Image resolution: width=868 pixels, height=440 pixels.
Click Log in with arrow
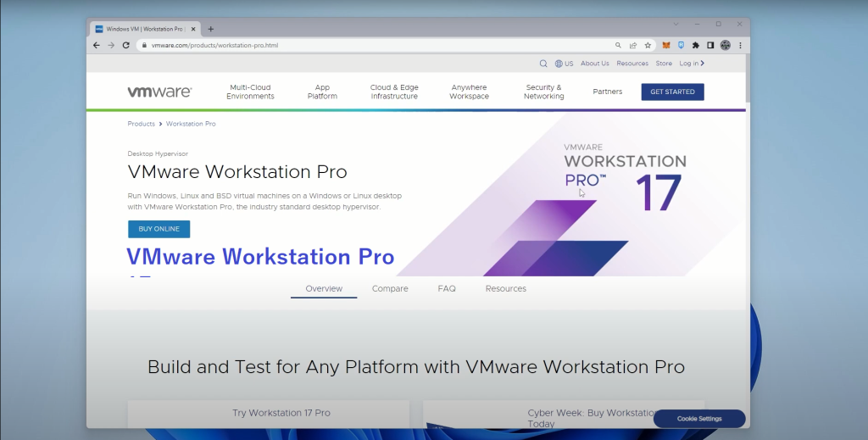pos(692,64)
